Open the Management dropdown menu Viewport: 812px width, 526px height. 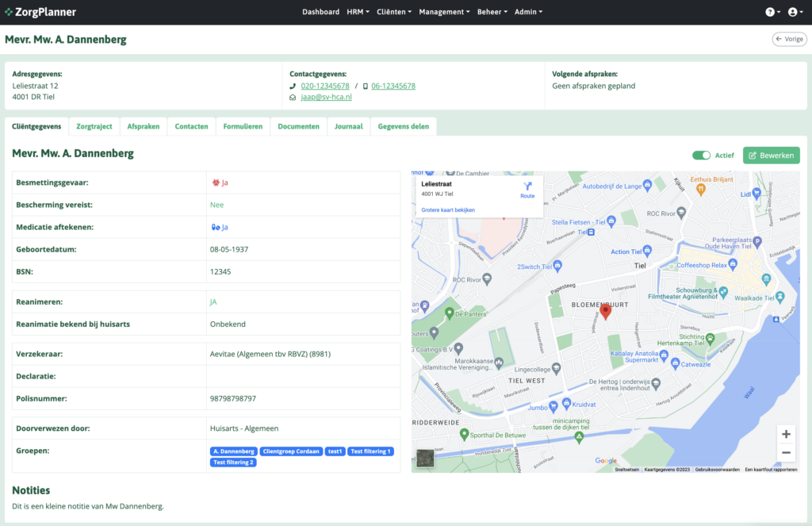click(x=444, y=12)
